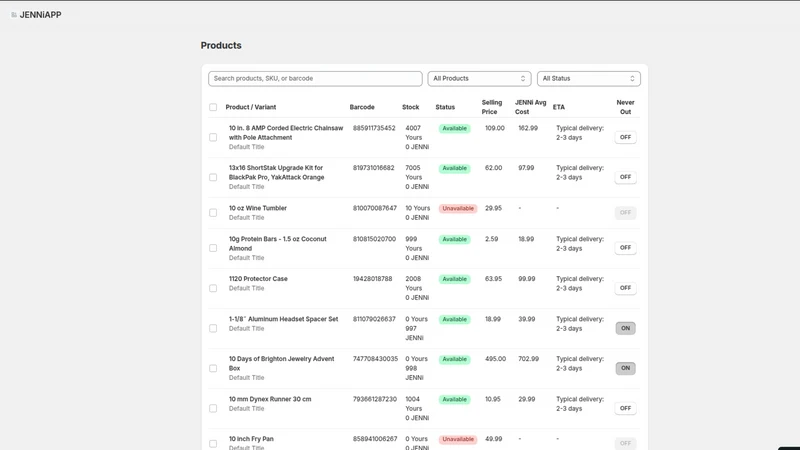The width and height of the screenshot is (800, 450).
Task: Select the 13x16 ShortStak Upgrade Kit checkbox
Action: (213, 177)
